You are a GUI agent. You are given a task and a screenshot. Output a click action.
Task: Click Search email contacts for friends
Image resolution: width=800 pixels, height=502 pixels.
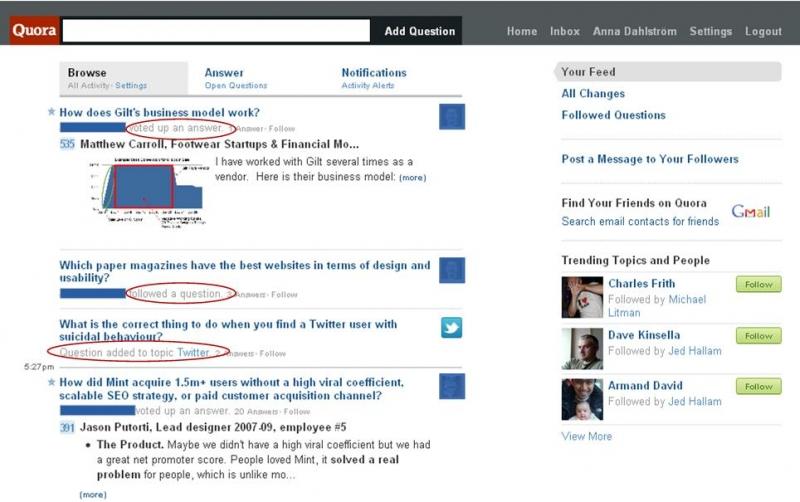[x=640, y=221]
